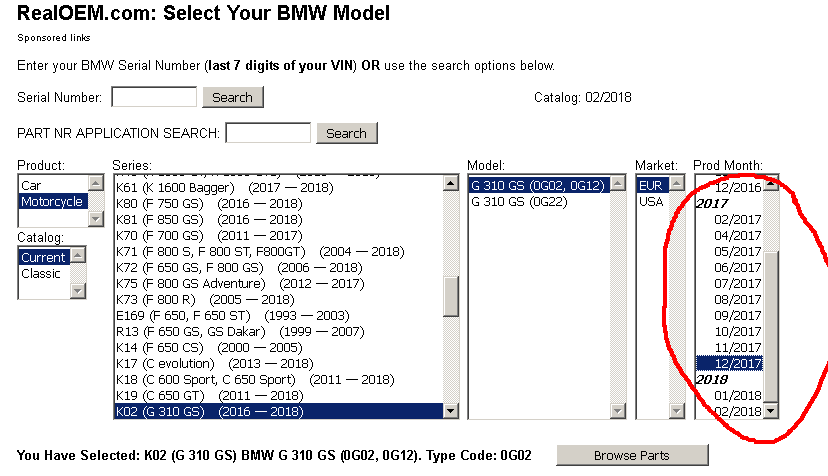Click Catalog list scroll down arrow
This screenshot has width=828, height=476.
point(78,291)
